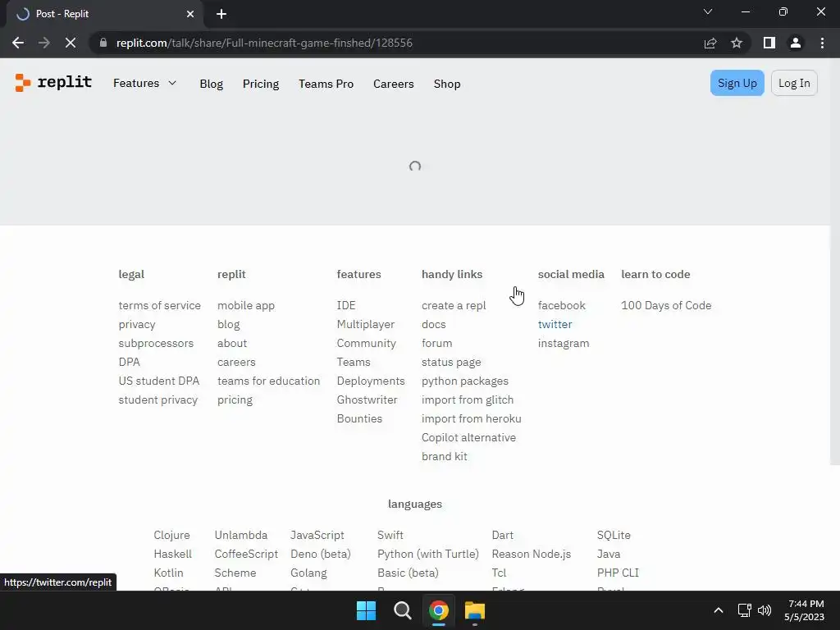Open Chrome three-dot menu
840x630 pixels.
[x=822, y=43]
